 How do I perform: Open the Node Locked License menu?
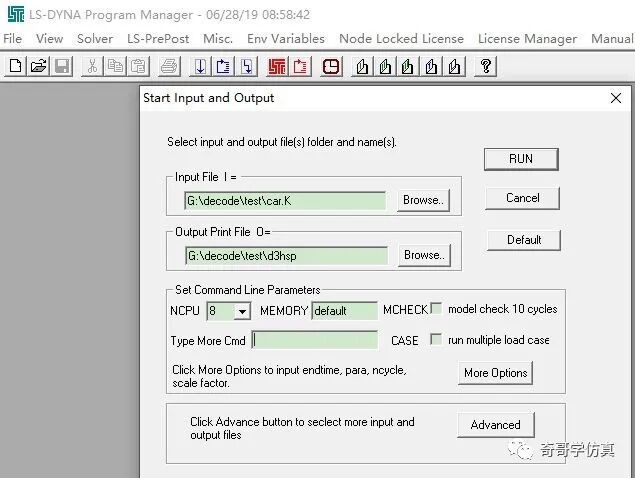[401, 38]
